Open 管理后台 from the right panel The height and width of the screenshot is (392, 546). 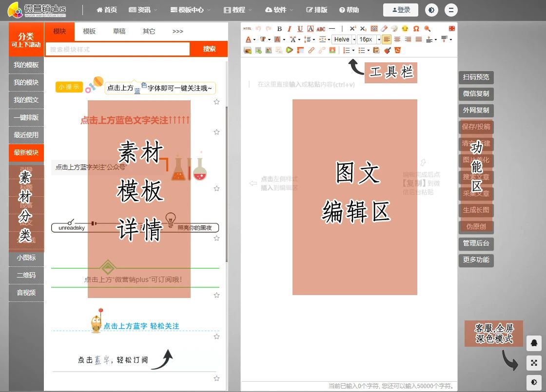[x=476, y=243]
